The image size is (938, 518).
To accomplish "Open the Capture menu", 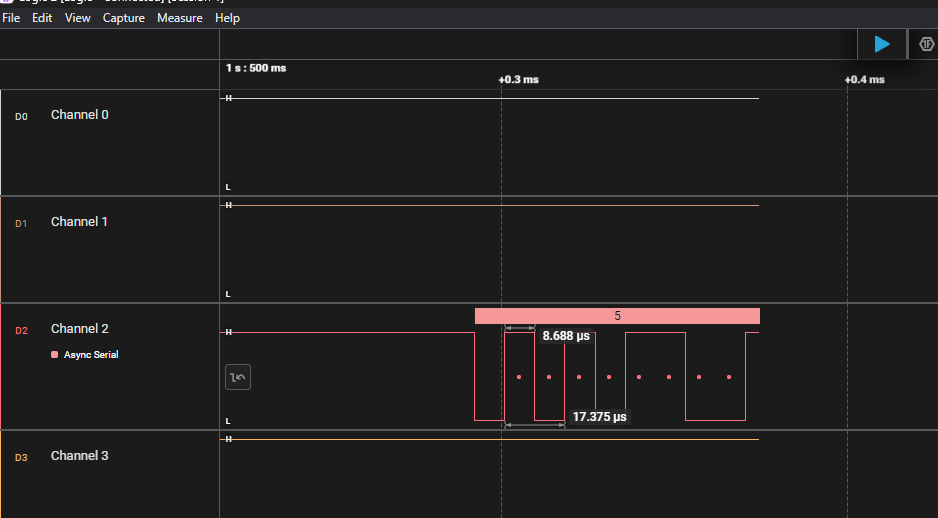I will (123, 18).
